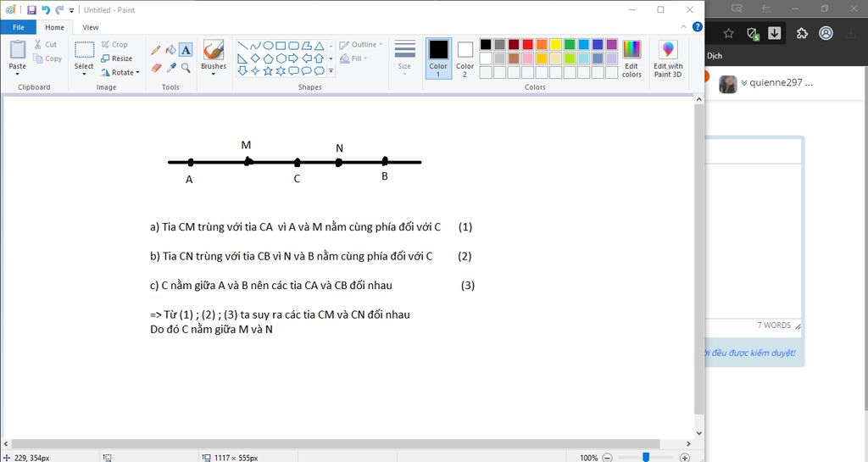Select the Color picker eyedropper tool
868x462 pixels.
coord(171,68)
